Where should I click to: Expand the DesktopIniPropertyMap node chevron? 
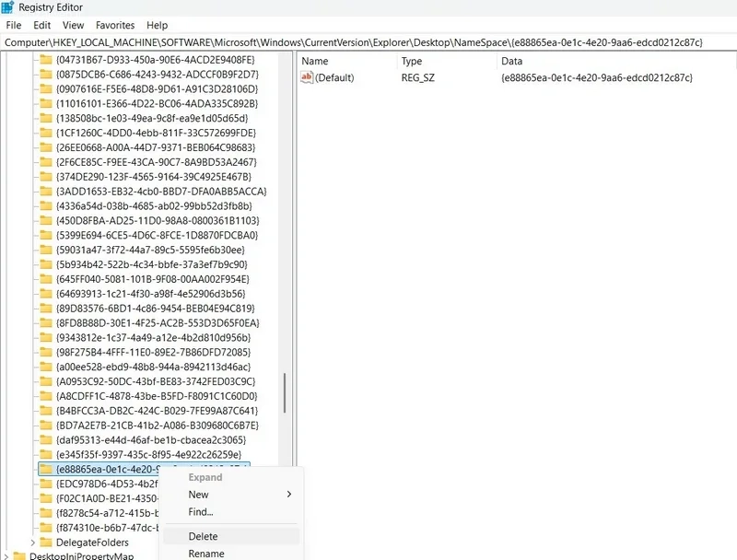(6, 556)
